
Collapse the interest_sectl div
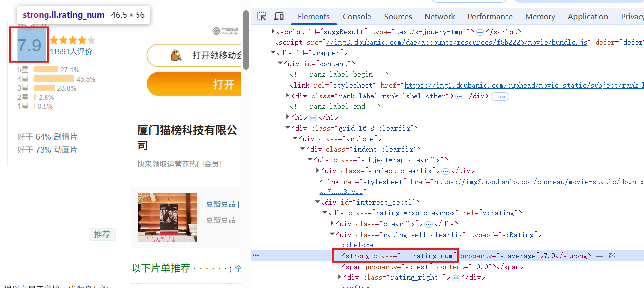click(x=318, y=202)
